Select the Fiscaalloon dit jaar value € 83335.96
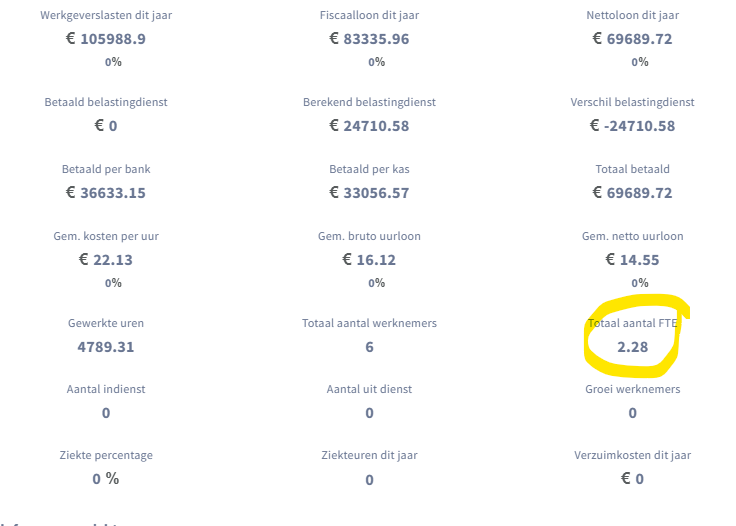Viewport: 736px width, 526px height. coord(369,39)
